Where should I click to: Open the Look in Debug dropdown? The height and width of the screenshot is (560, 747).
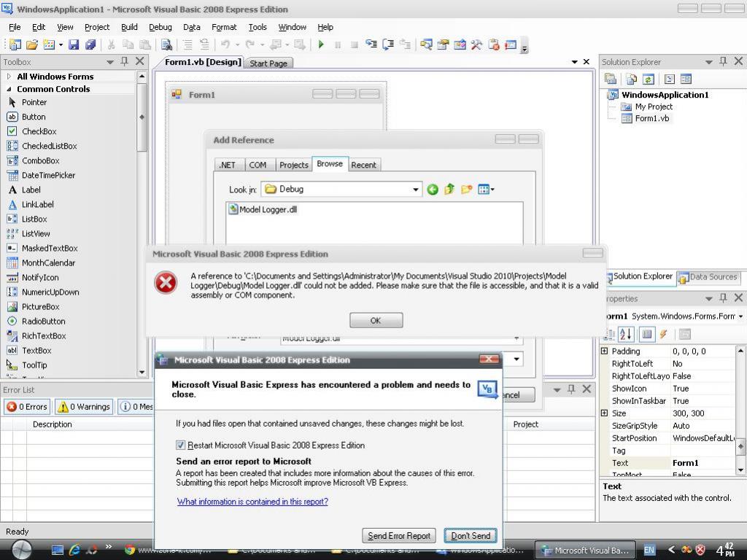pos(415,190)
